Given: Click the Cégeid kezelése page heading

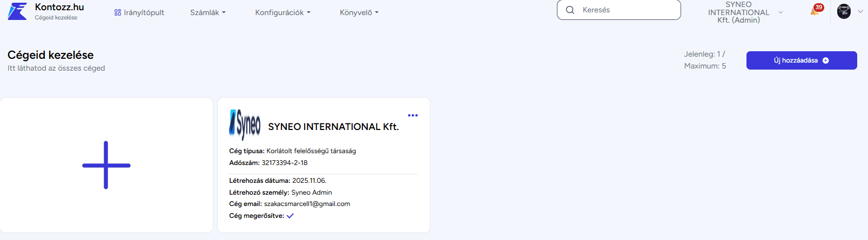Looking at the screenshot, I should point(51,55).
